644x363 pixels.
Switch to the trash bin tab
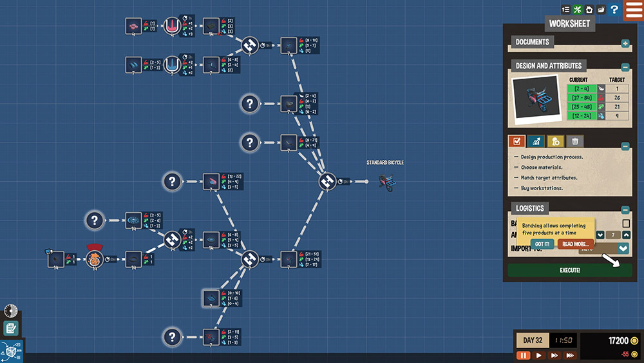576,141
